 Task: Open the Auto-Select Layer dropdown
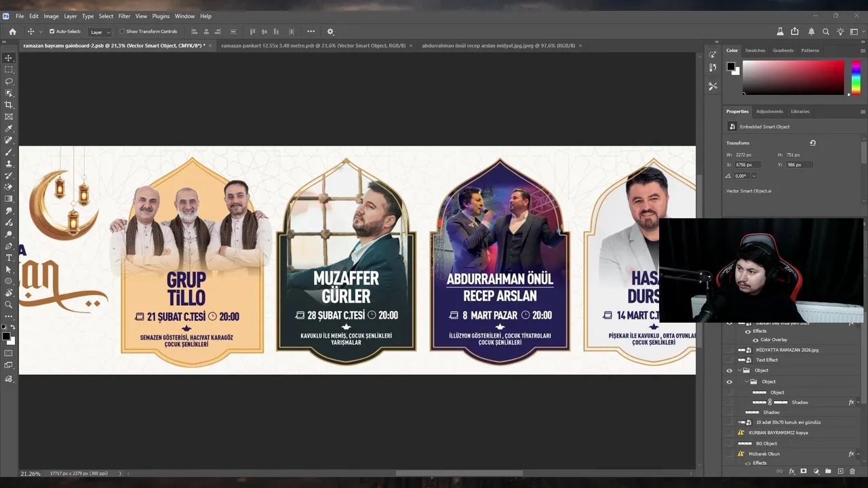100,32
